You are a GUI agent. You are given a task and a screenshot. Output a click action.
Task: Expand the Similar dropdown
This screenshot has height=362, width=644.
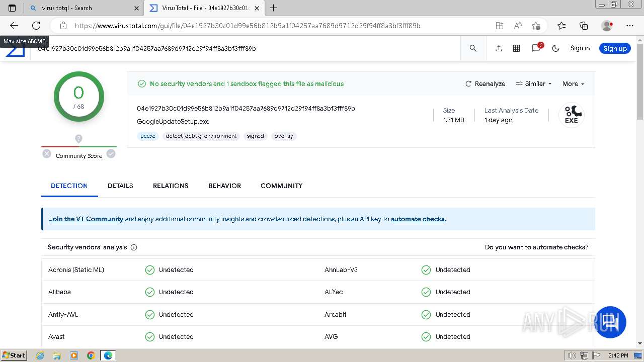pos(534,84)
